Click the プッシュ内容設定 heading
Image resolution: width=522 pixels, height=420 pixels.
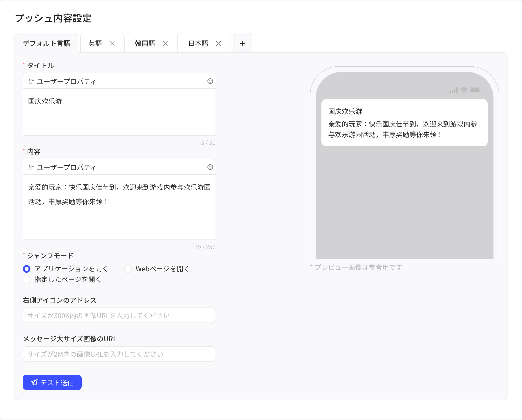[53, 18]
